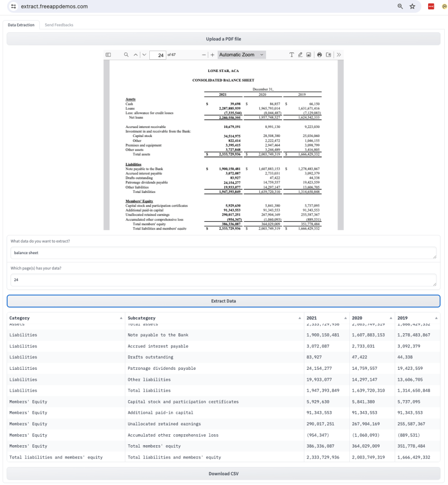The image size is (448, 485).
Task: Print the PDF document
Action: (x=320, y=55)
